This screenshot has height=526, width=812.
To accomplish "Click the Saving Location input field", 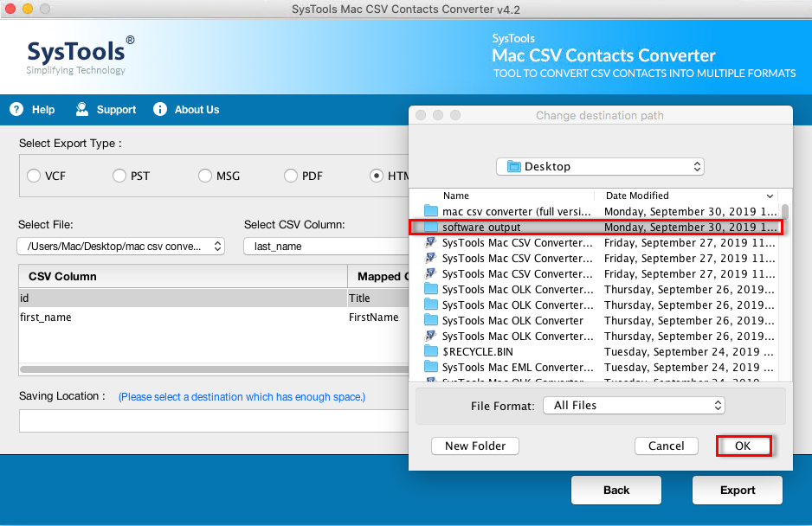I will [x=214, y=421].
